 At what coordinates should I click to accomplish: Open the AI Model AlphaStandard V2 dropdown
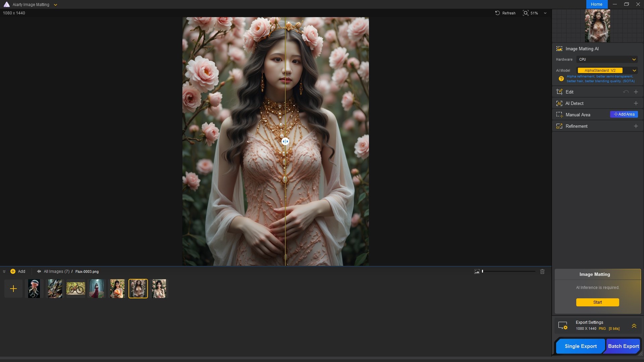pos(607,70)
